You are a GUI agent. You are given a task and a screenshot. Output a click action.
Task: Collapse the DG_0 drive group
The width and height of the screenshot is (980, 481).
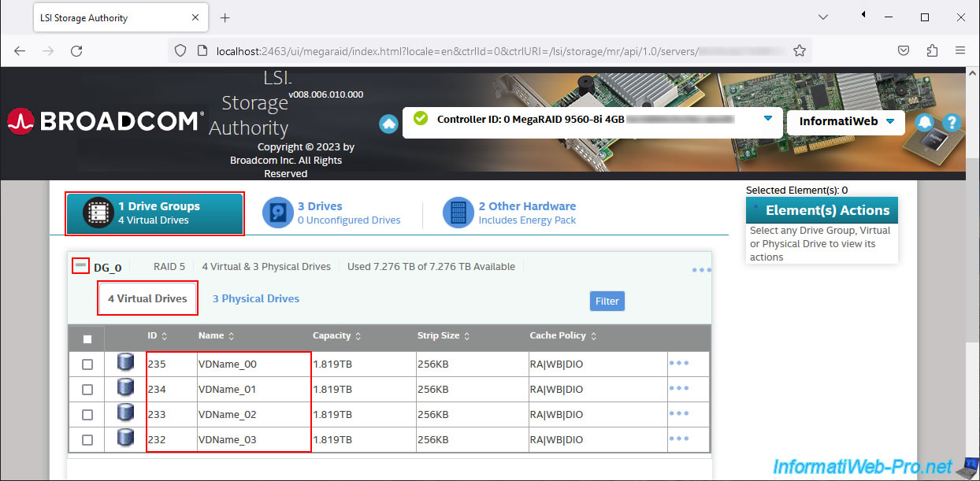pos(80,266)
